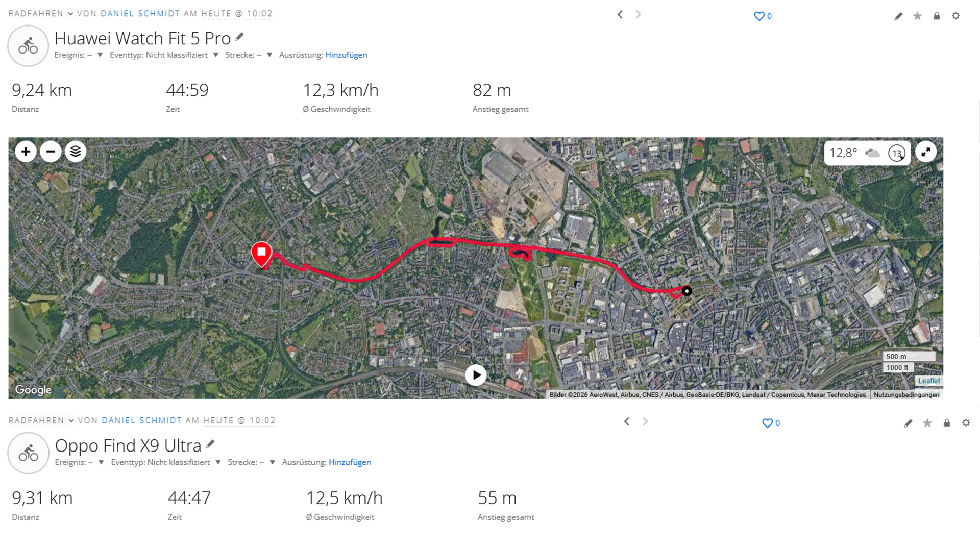
Task: Zoom in on the map
Action: pyautogui.click(x=26, y=152)
